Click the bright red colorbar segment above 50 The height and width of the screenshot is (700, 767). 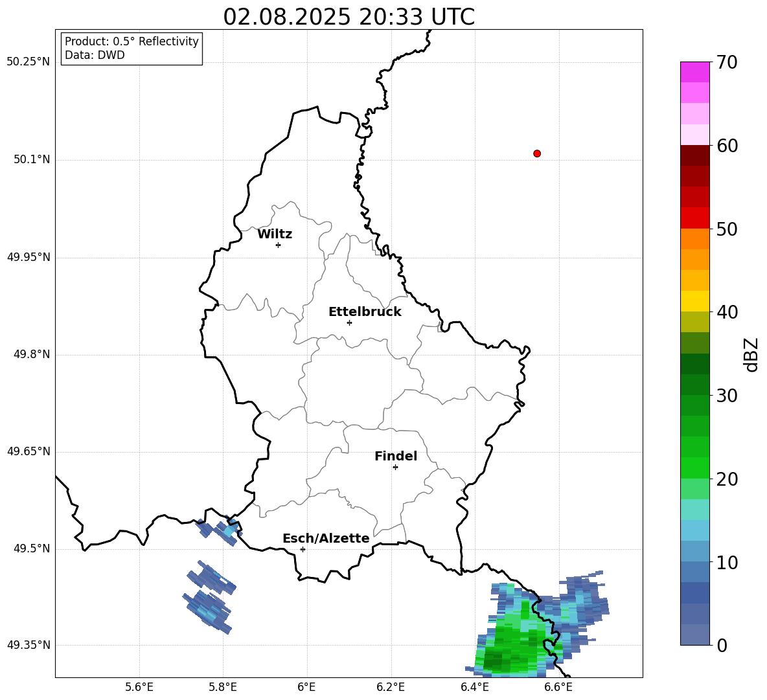(x=695, y=218)
